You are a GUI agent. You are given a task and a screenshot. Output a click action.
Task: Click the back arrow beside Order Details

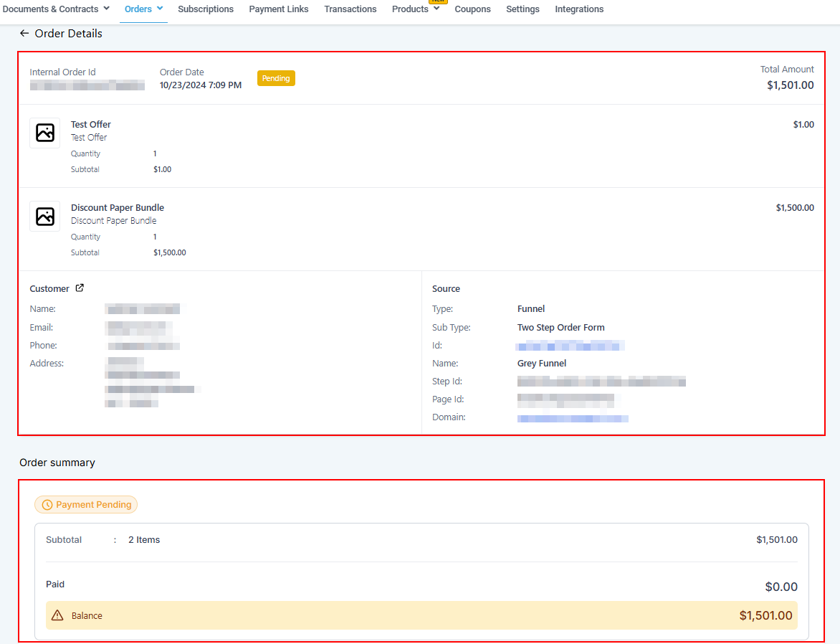24,34
